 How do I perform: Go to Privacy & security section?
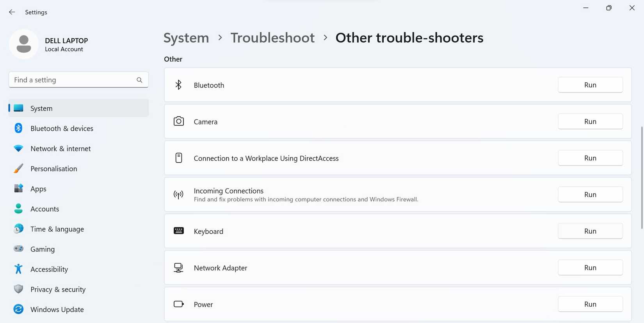point(58,289)
